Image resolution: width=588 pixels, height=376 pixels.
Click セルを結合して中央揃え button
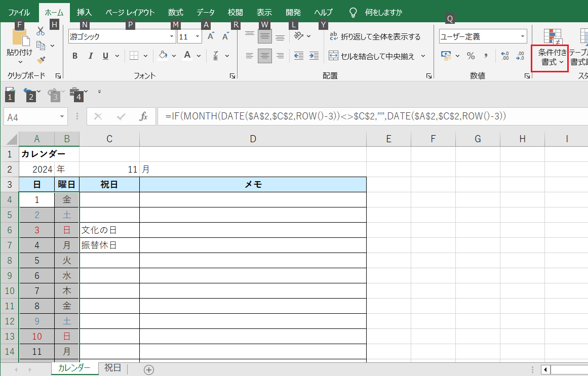(377, 56)
